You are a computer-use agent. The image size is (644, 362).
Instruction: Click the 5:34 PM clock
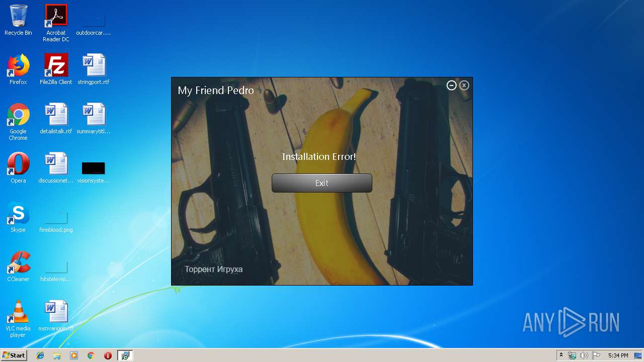618,355
